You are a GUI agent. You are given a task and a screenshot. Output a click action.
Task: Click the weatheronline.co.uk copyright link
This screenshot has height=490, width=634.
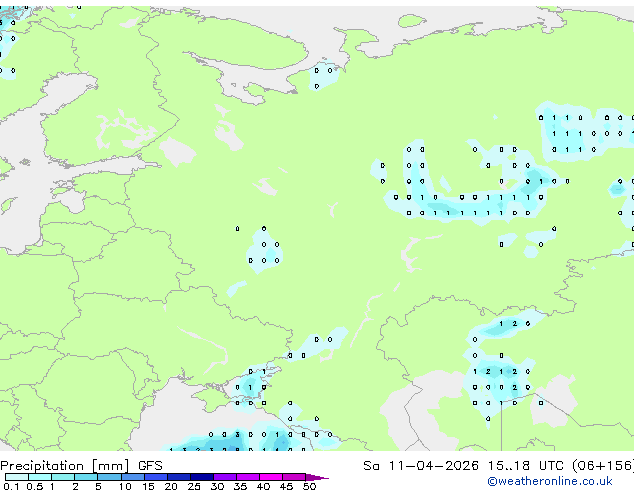[550, 481]
